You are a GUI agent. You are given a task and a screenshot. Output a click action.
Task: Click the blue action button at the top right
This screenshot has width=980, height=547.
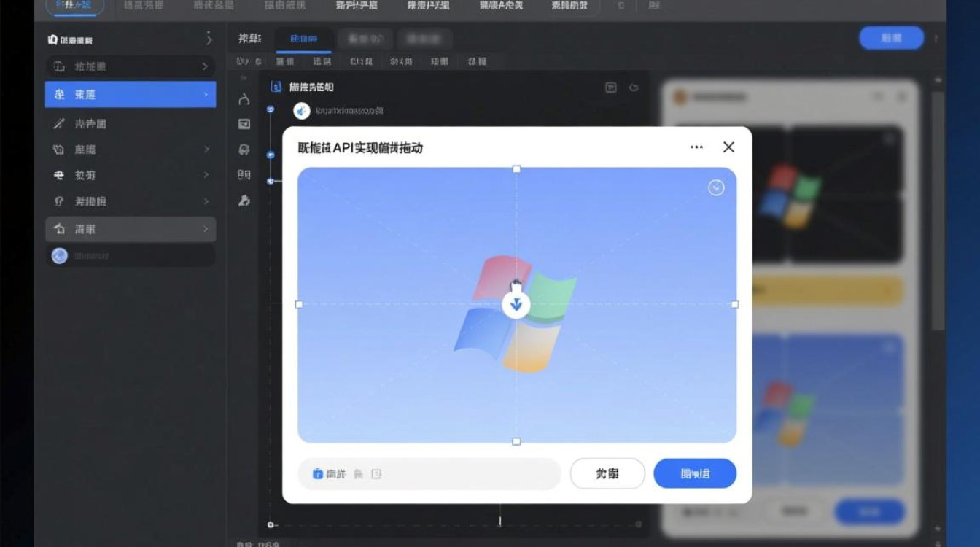(x=891, y=37)
